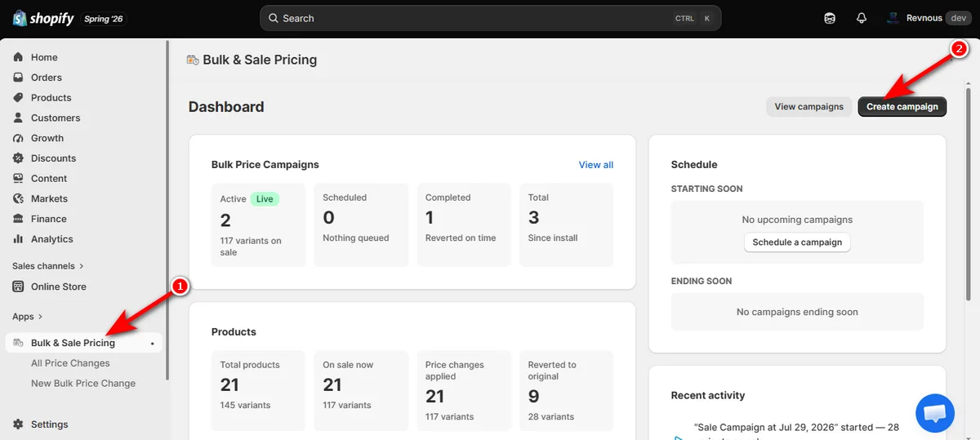Screen dimensions: 980x440
Task: Click 'No upcoming campaigns' text
Action: [797, 220]
